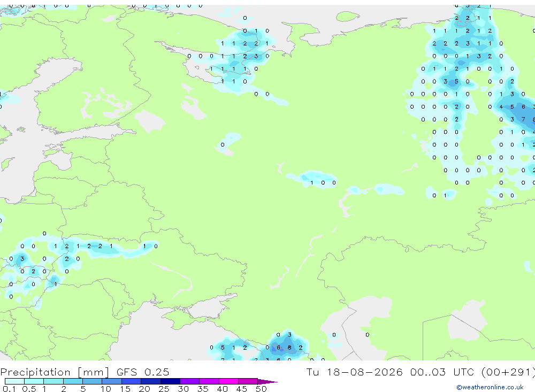The height and width of the screenshot is (392, 535).
Task: Click the '50' legend scale label
Action: click(x=261, y=389)
